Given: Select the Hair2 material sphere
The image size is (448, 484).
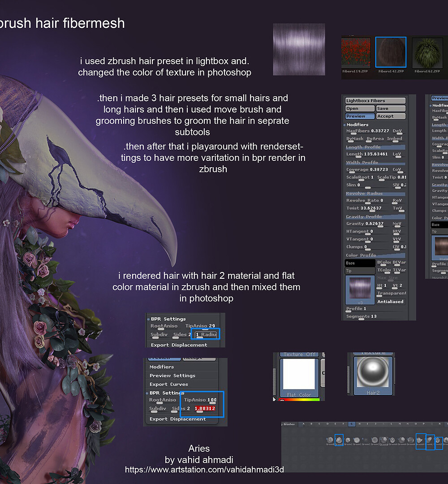Looking at the screenshot, I should click(373, 376).
